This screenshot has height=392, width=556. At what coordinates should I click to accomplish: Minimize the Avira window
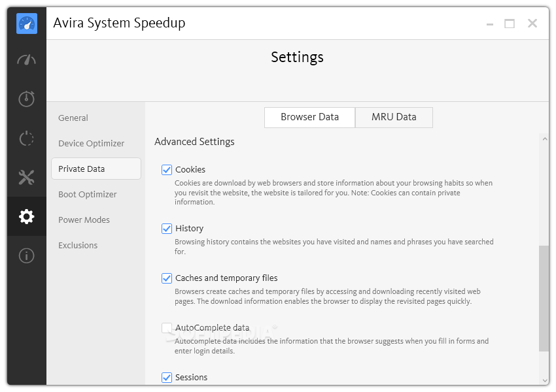pos(490,24)
